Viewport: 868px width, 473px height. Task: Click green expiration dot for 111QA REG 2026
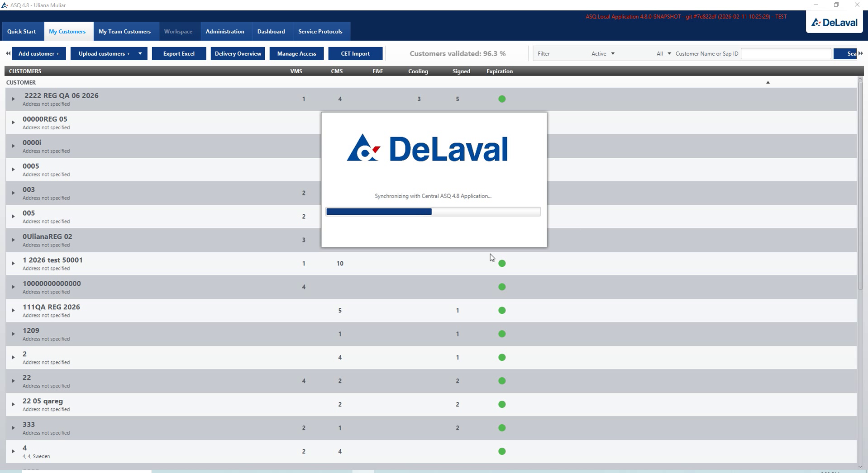tap(502, 311)
